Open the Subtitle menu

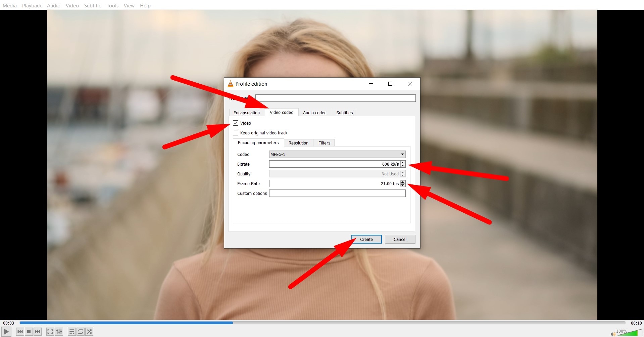[93, 5]
